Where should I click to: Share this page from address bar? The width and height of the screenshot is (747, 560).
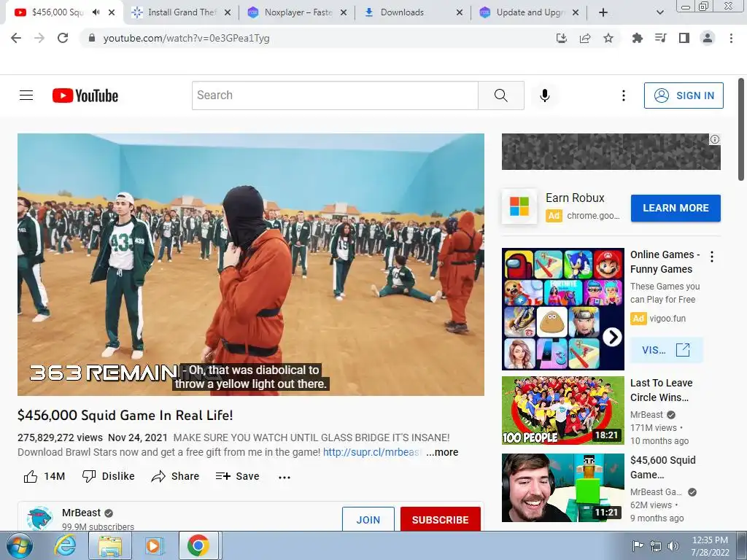pos(585,38)
